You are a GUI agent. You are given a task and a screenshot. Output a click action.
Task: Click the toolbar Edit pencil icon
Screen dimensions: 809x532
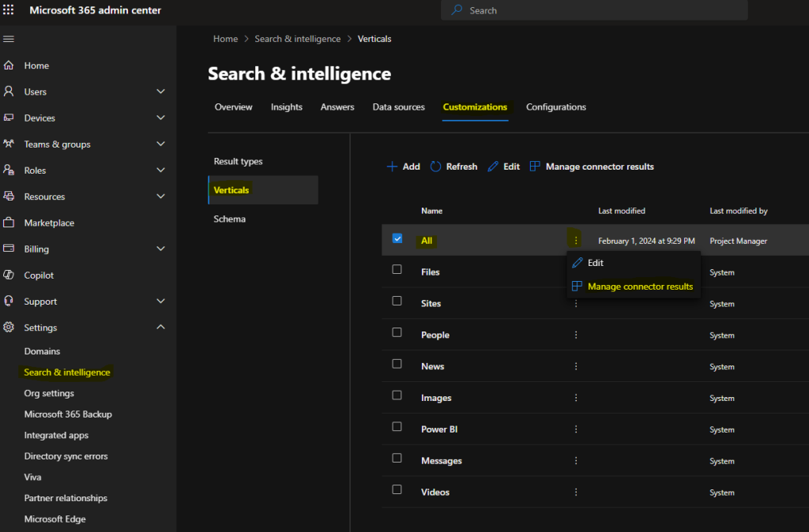[493, 167]
